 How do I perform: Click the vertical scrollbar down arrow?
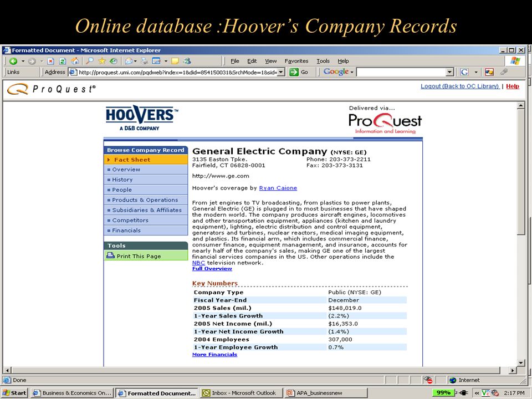pos(521,362)
